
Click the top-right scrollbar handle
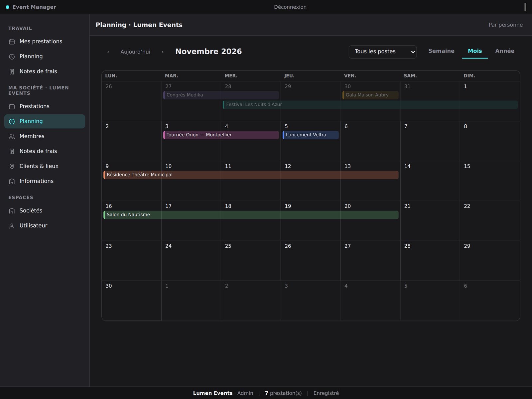point(525,7)
